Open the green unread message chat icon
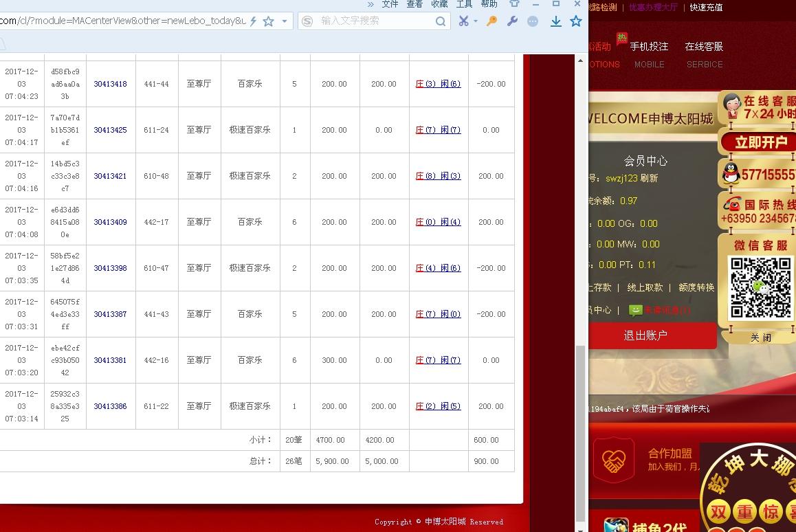 tap(635, 309)
